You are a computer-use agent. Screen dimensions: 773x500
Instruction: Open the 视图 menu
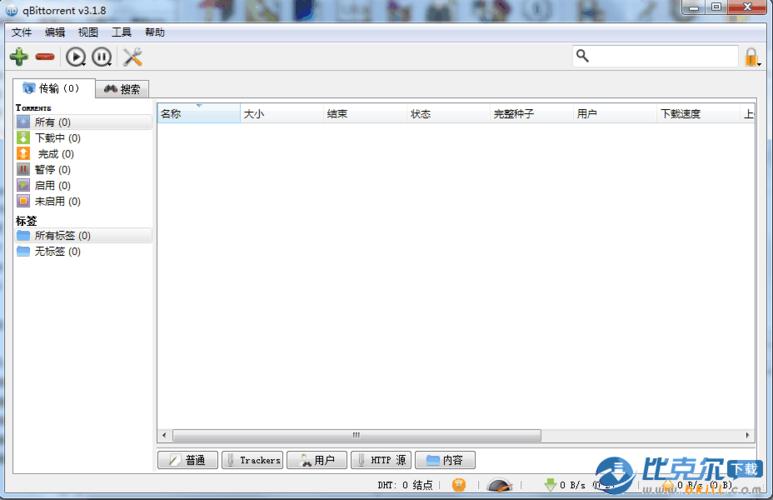click(88, 33)
